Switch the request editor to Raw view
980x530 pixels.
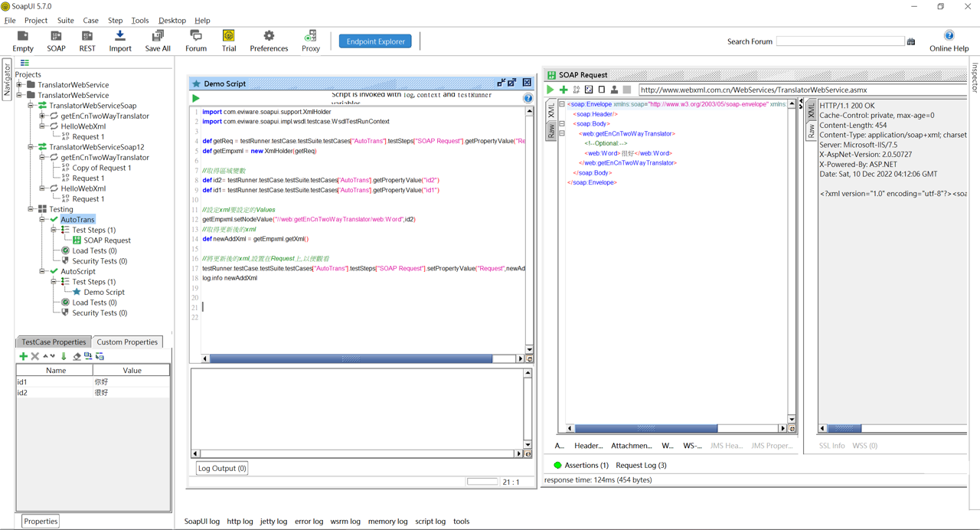(x=551, y=131)
